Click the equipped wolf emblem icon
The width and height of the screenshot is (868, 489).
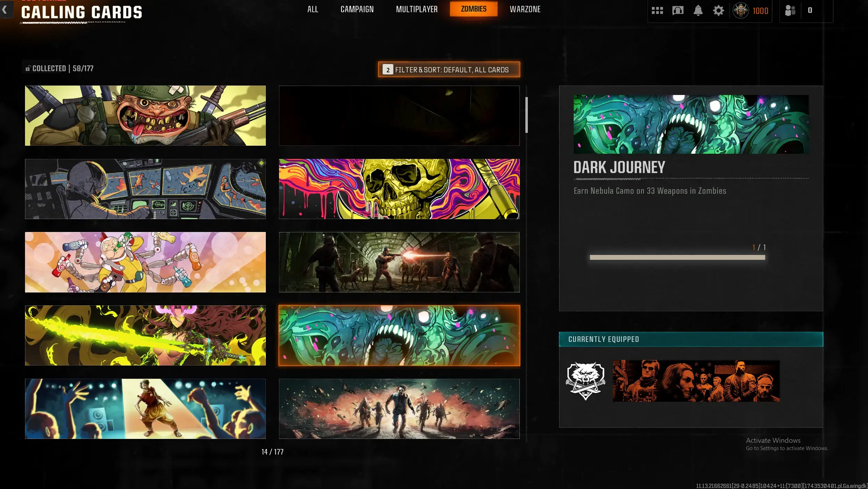[x=586, y=381]
